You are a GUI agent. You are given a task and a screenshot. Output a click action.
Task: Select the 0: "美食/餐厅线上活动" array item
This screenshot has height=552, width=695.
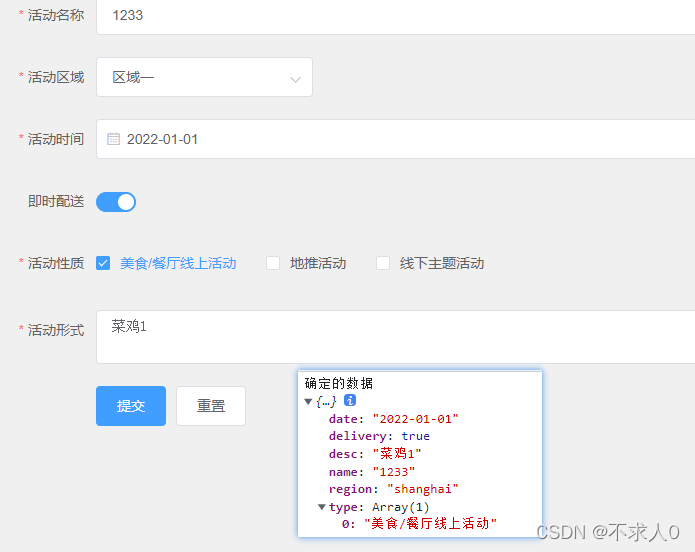[419, 524]
